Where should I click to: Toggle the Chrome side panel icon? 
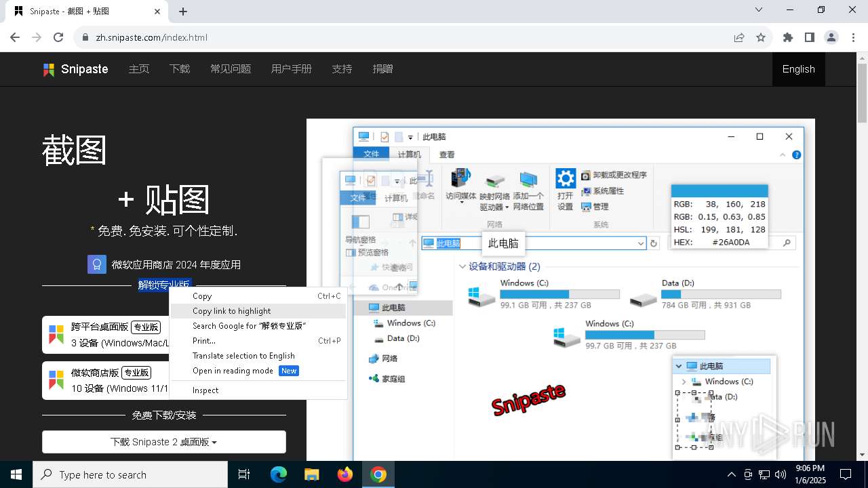810,37
